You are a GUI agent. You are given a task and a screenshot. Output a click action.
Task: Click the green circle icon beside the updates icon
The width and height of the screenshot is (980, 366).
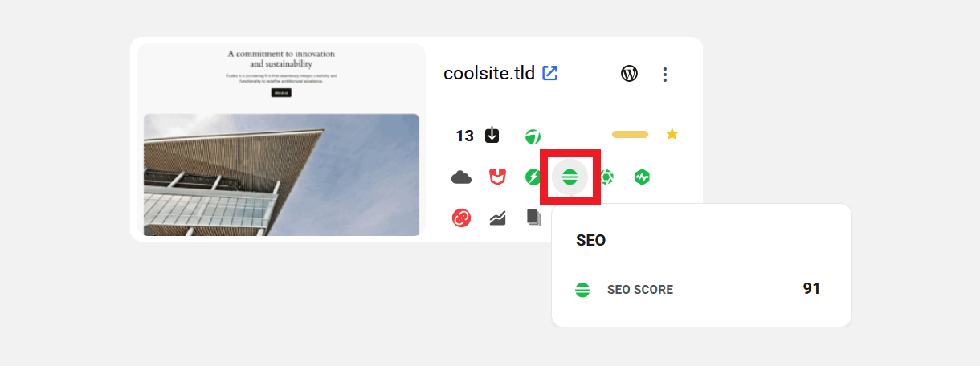click(532, 136)
